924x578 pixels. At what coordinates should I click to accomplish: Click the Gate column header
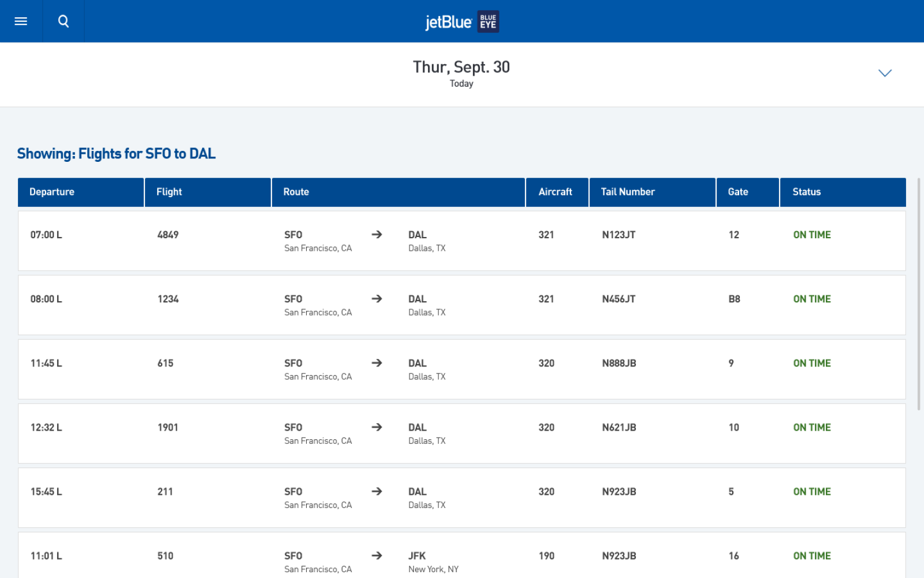(x=738, y=192)
